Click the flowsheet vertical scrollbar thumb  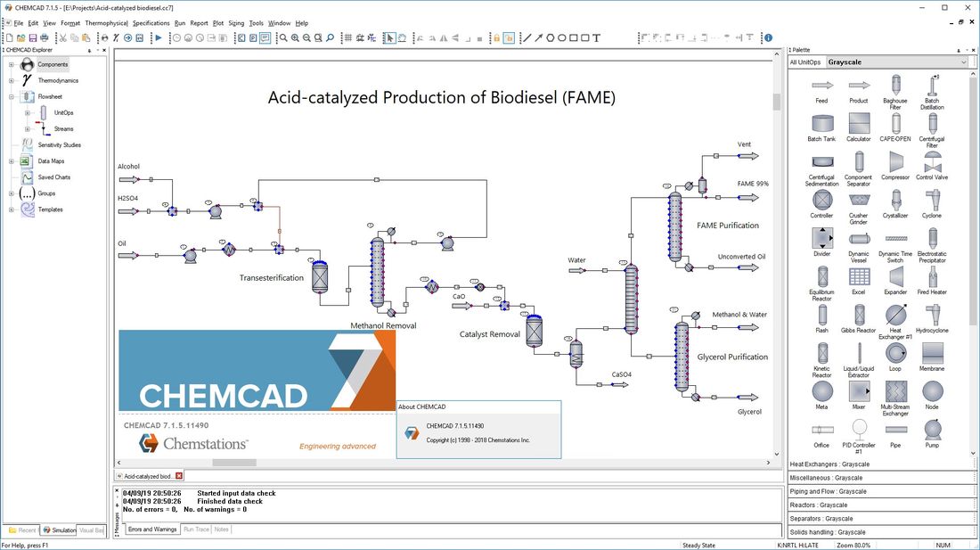(x=777, y=102)
